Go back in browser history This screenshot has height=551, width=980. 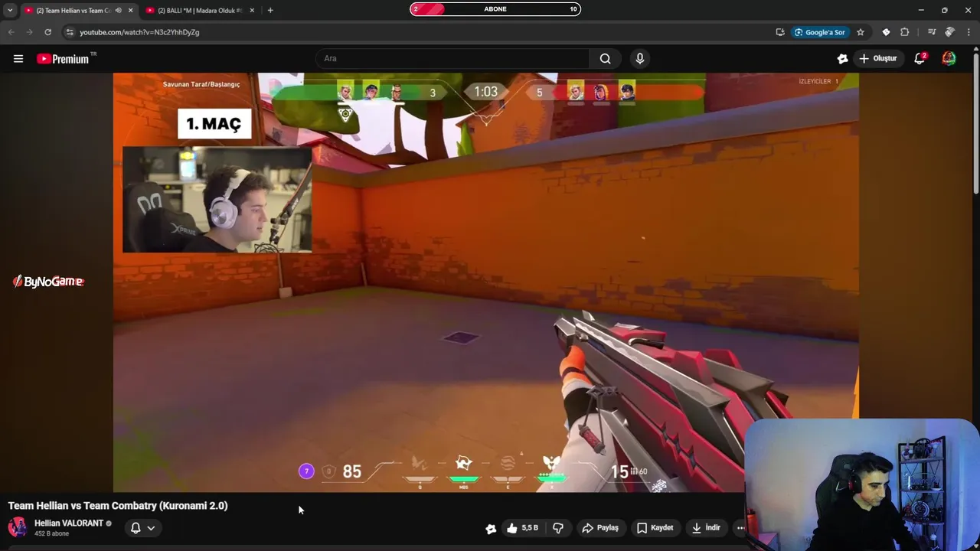coord(11,32)
